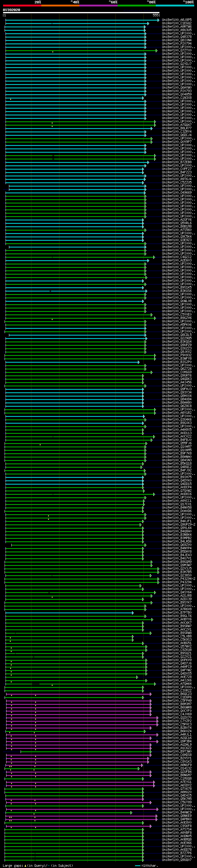Select hit label UniRef100_A4I2K6
Viewport: 197px width, 868px height.
(x=177, y=680)
